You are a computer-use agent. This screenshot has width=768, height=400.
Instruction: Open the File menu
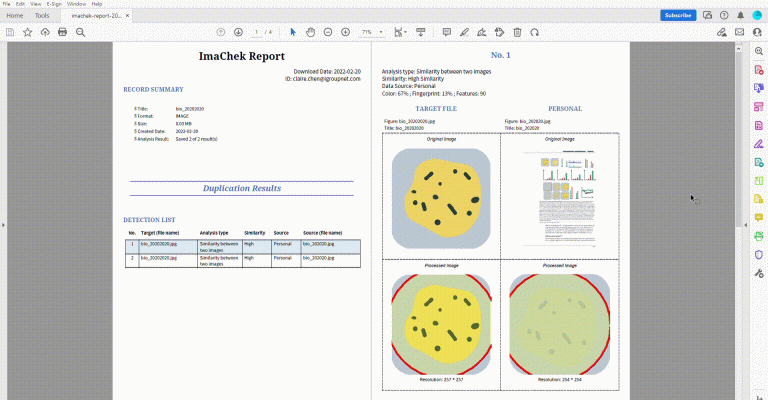tap(6, 3)
